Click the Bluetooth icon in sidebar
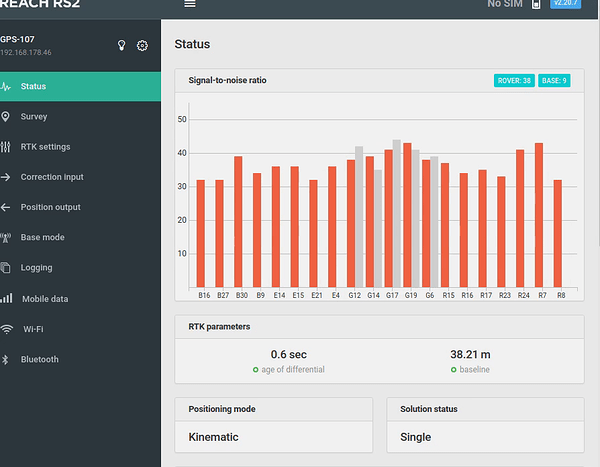 coord(5,359)
